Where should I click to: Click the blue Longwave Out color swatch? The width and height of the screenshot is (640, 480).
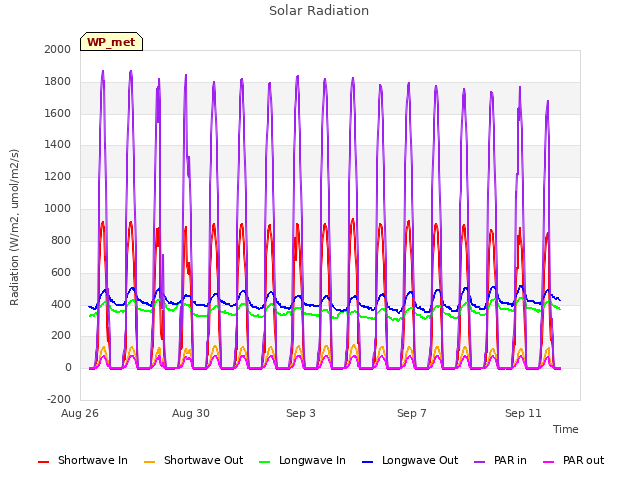click(367, 462)
